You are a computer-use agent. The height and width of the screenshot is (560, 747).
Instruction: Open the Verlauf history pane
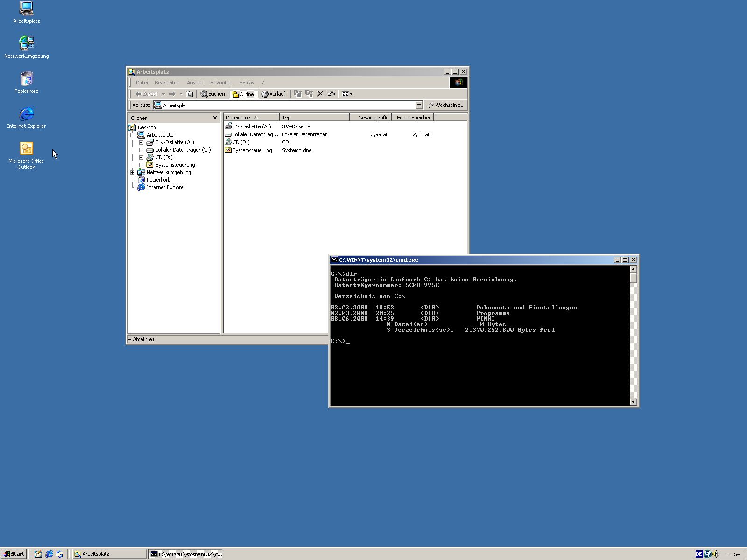click(274, 94)
